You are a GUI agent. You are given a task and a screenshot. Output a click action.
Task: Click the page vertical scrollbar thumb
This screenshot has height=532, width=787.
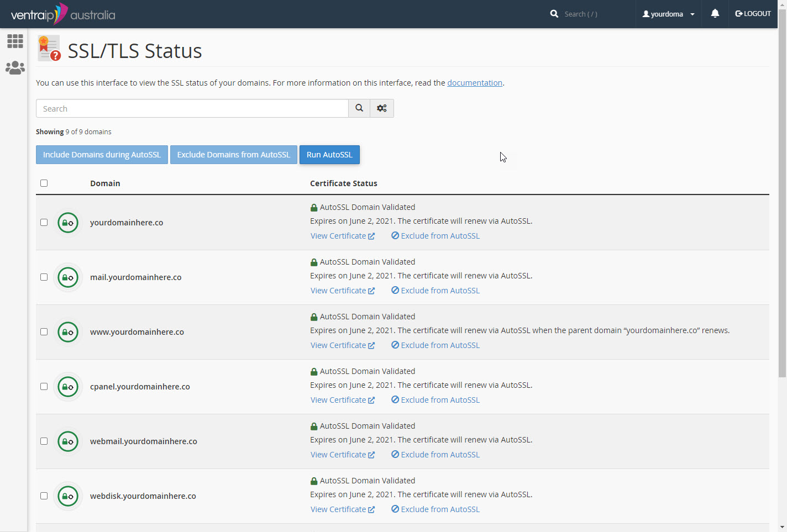(782, 193)
